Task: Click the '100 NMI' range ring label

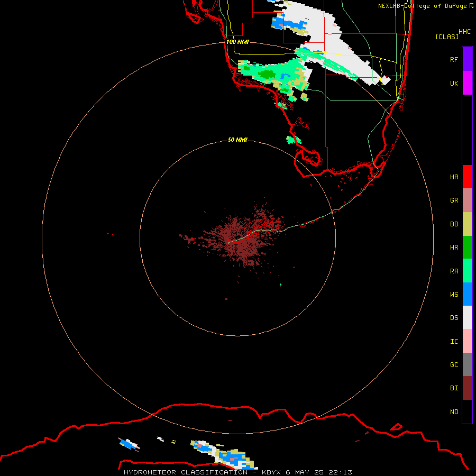Action: [237, 42]
